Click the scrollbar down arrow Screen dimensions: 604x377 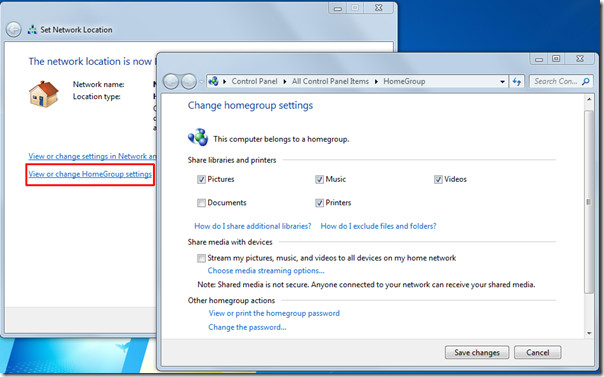(589, 333)
